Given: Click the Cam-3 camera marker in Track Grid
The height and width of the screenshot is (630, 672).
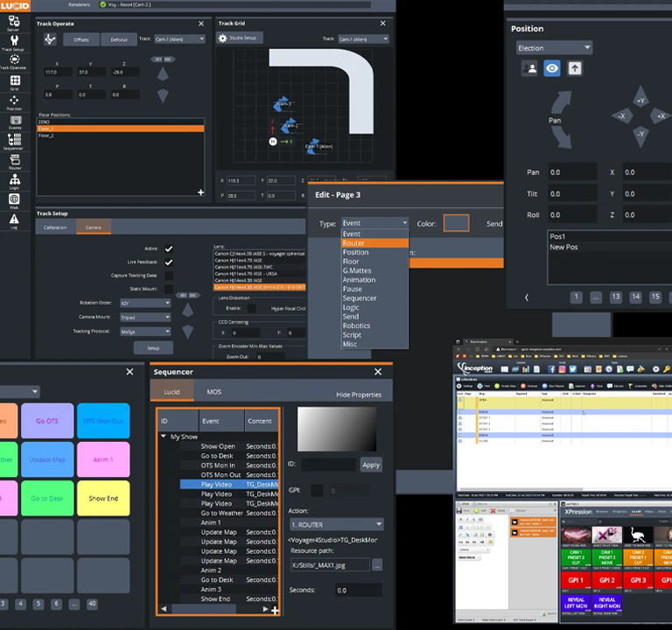Looking at the screenshot, I should coord(281,104).
